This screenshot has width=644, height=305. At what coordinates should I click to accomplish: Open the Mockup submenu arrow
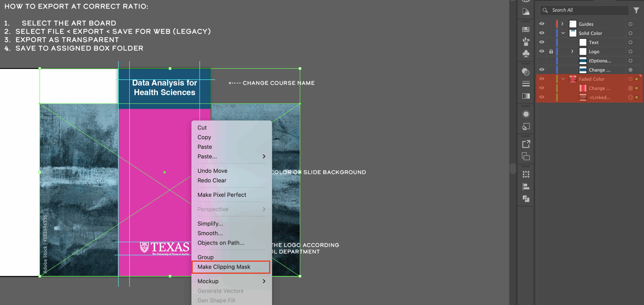pyautogui.click(x=264, y=281)
